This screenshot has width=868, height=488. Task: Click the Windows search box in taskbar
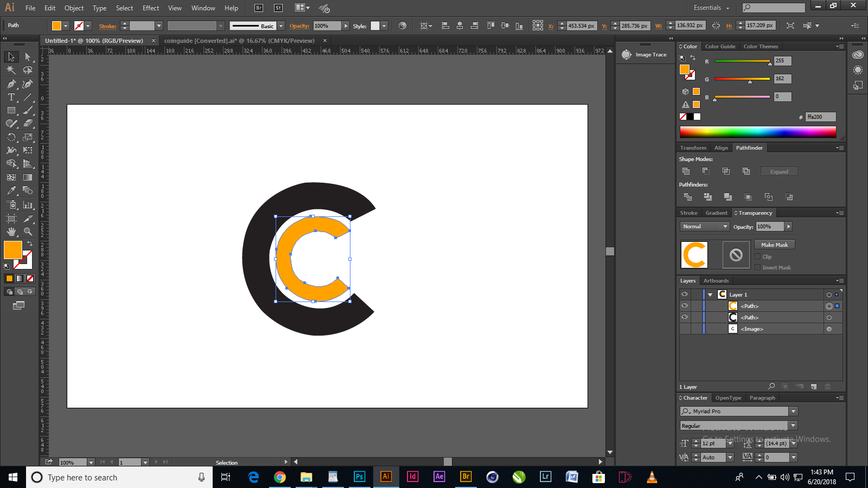pyautogui.click(x=119, y=477)
